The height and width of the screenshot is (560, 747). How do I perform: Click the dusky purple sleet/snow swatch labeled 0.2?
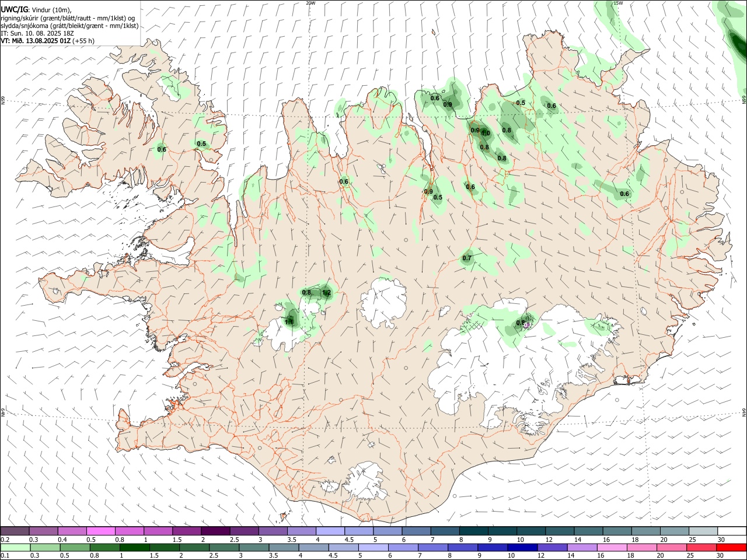tap(15, 531)
